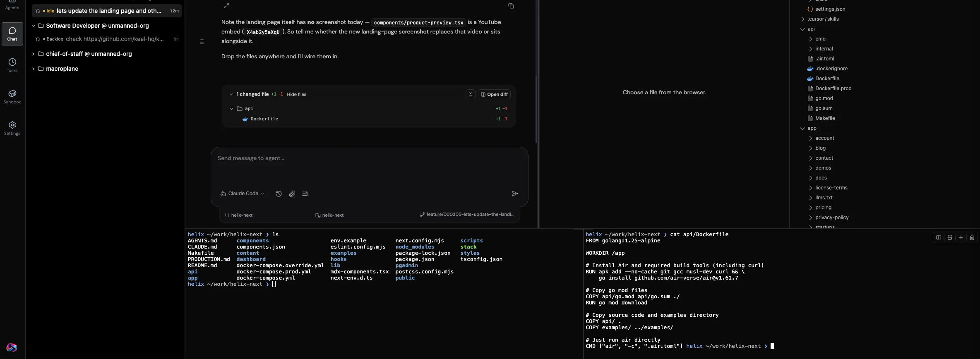Open Settings in the left sidebar
This screenshot has height=359, width=980.
tap(12, 128)
